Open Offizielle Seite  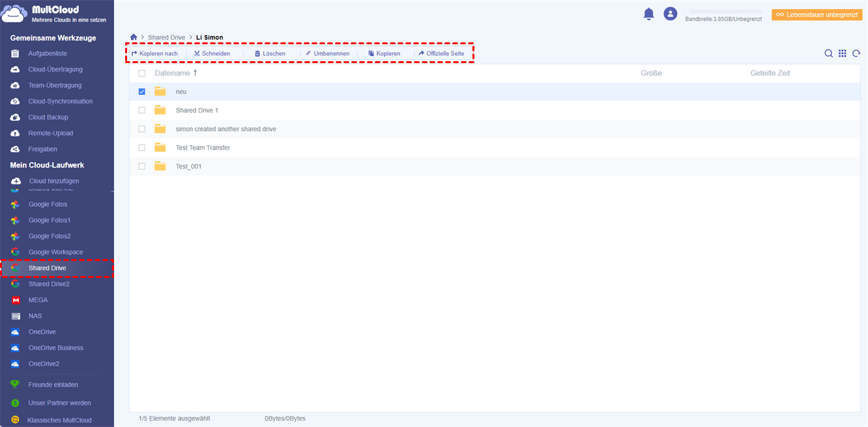pyautogui.click(x=441, y=53)
